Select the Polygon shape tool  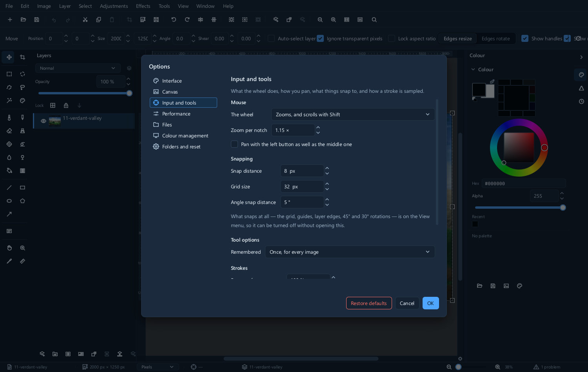click(22, 201)
